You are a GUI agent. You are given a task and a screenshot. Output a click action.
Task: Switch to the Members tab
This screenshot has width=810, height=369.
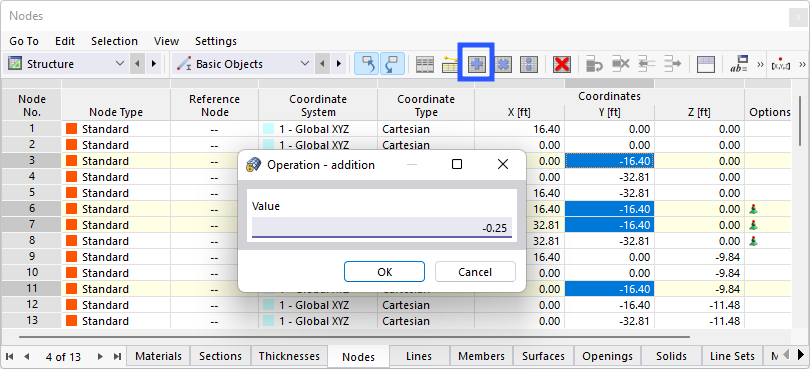point(481,357)
